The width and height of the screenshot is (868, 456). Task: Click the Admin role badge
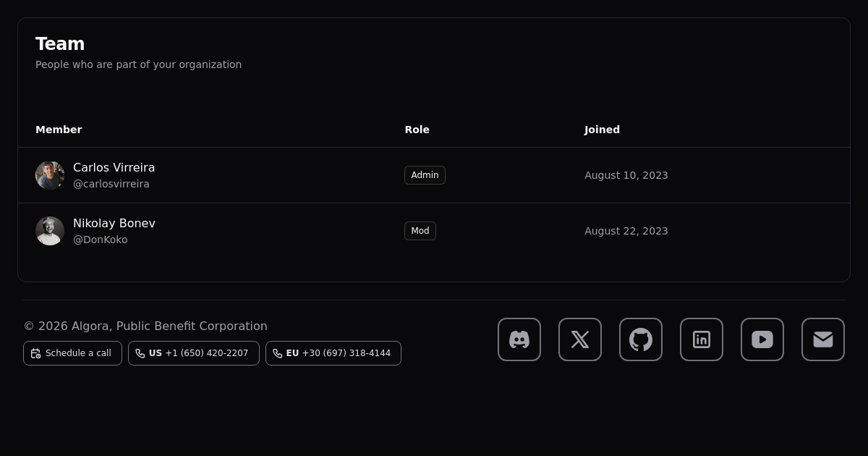pyautogui.click(x=425, y=175)
